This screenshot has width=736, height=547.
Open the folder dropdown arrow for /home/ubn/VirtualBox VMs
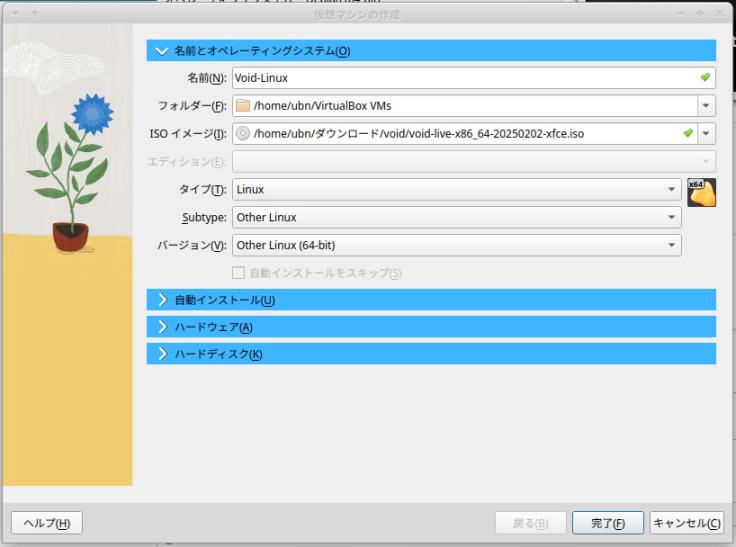click(706, 106)
